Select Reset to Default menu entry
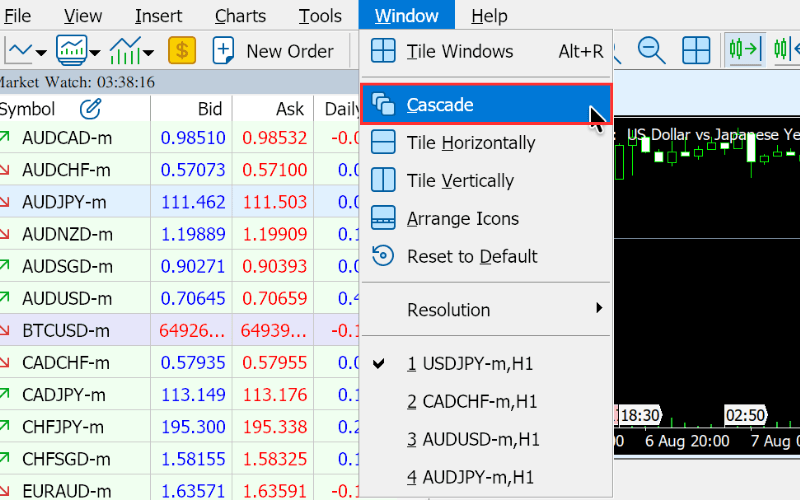 pos(486,256)
